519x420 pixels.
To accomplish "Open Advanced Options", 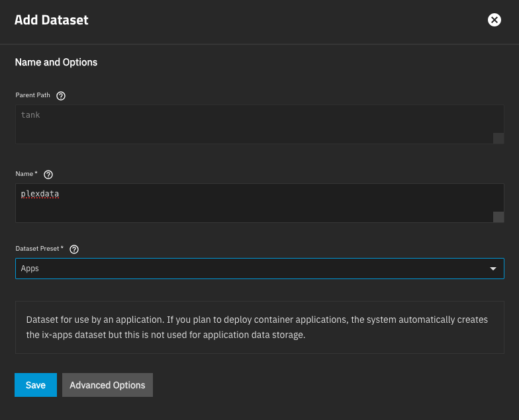I will click(x=107, y=385).
